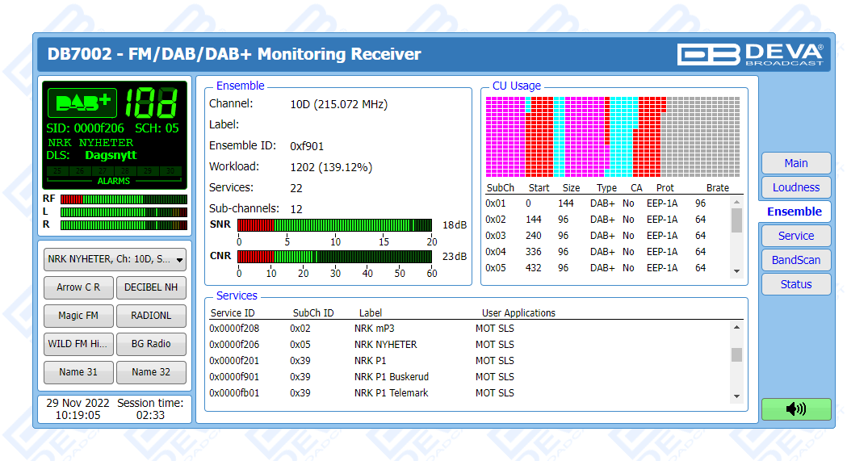Choose the BG Radio preset
This screenshot has height=461, width=868.
151,344
